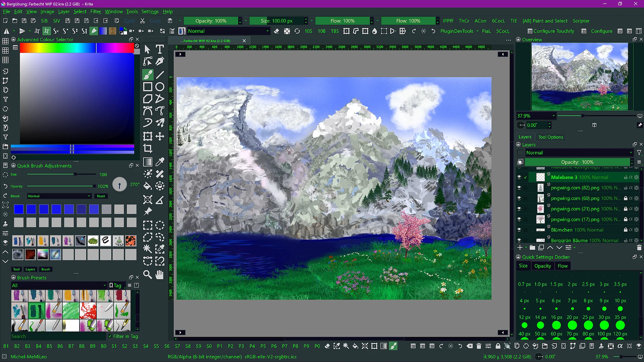Screen dimensions: 644x362
Task: Select the Move tool
Action: (x=160, y=136)
